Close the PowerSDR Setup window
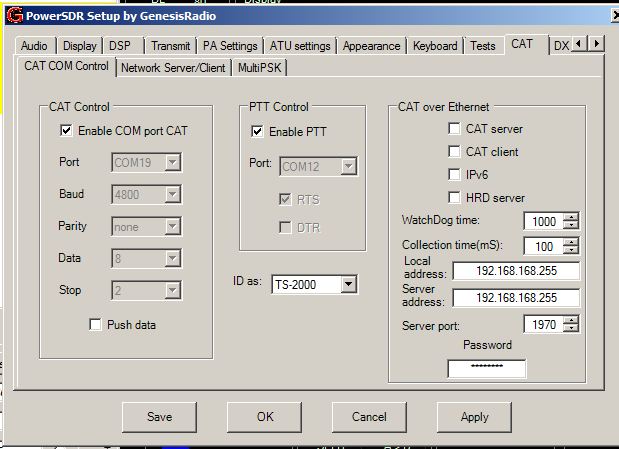The height and width of the screenshot is (449, 619). coord(615,15)
